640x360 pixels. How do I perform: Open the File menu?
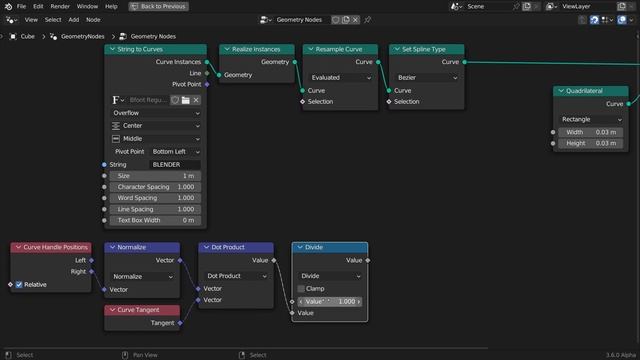point(21,7)
